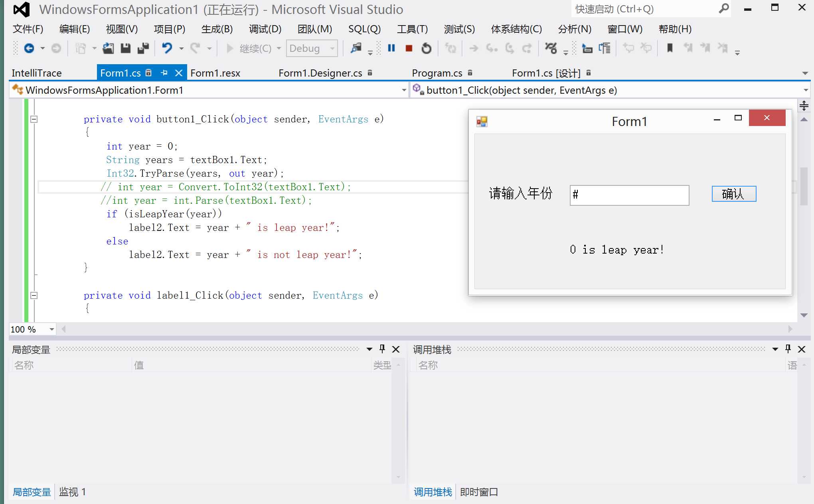This screenshot has width=814, height=504.
Task: Switch to the Form1.resx tab
Action: click(x=215, y=73)
